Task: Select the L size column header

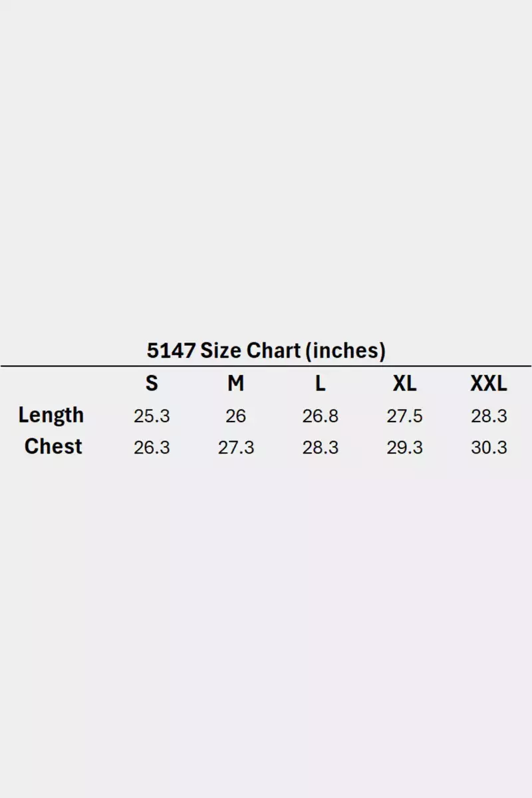Action: coord(321,384)
